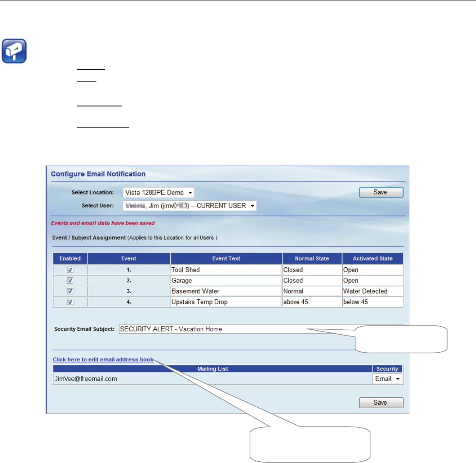Click the Mailing List header
Image resolution: width=476 pixels, height=463 pixels.
(x=213, y=369)
